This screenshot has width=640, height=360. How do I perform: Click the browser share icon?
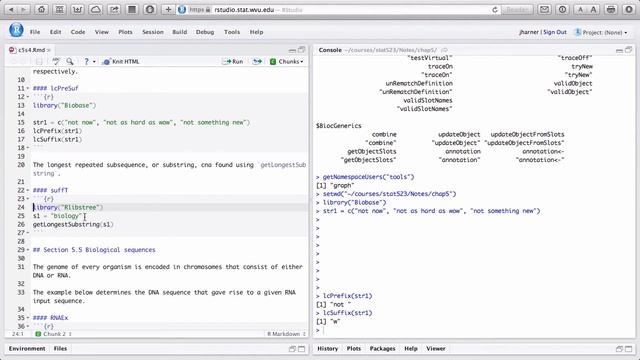(x=114, y=9)
